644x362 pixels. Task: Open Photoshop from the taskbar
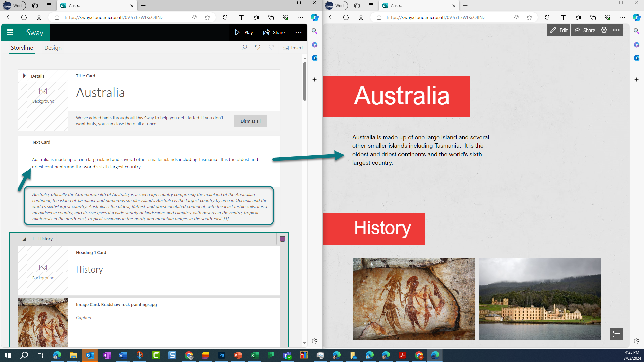point(222,355)
